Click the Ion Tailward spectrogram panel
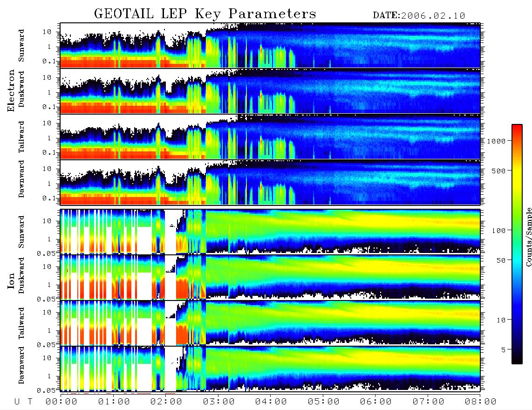 pyautogui.click(x=270, y=323)
